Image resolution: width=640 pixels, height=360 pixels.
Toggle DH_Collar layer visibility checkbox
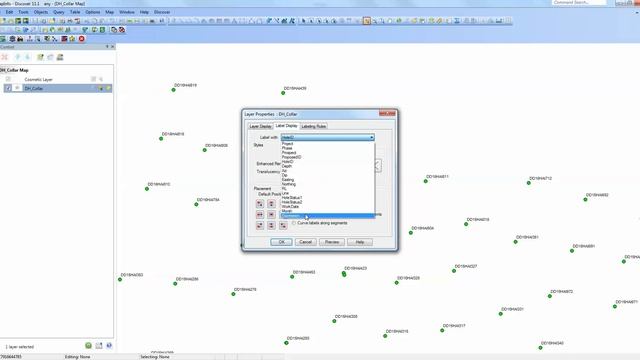(8, 88)
